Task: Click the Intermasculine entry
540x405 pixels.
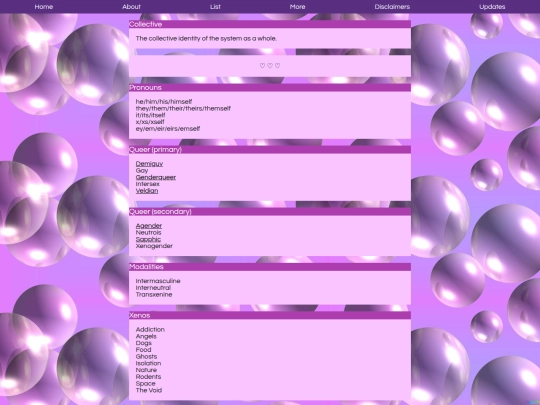Action: tap(158, 281)
